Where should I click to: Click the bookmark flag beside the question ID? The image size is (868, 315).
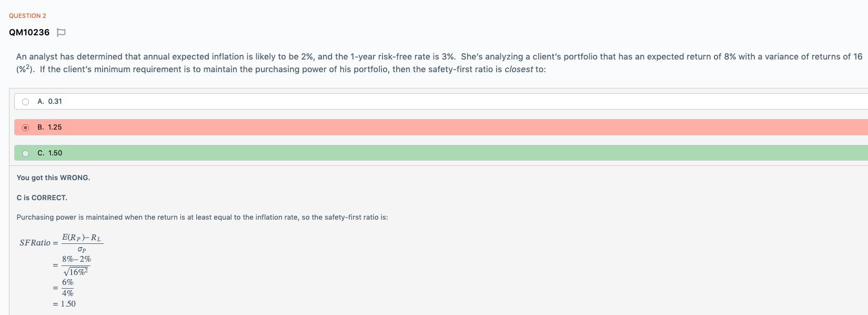[60, 32]
